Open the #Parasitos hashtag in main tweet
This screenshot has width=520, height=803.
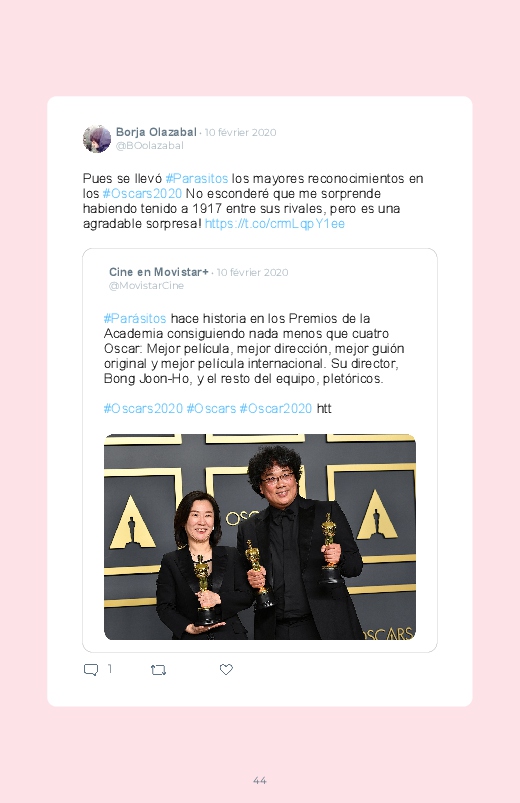click(x=197, y=178)
